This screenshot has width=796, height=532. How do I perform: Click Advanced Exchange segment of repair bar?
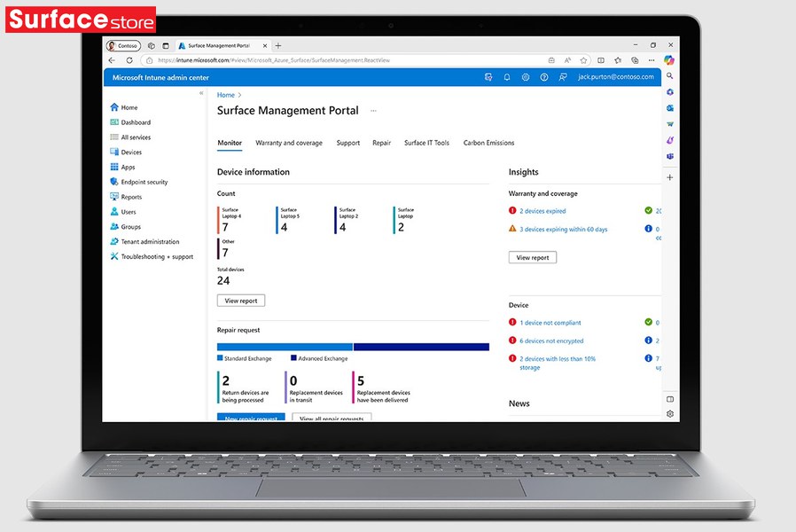point(421,348)
